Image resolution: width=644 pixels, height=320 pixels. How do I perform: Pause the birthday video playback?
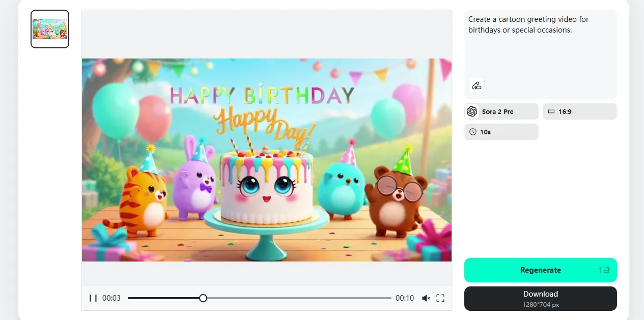(x=94, y=298)
